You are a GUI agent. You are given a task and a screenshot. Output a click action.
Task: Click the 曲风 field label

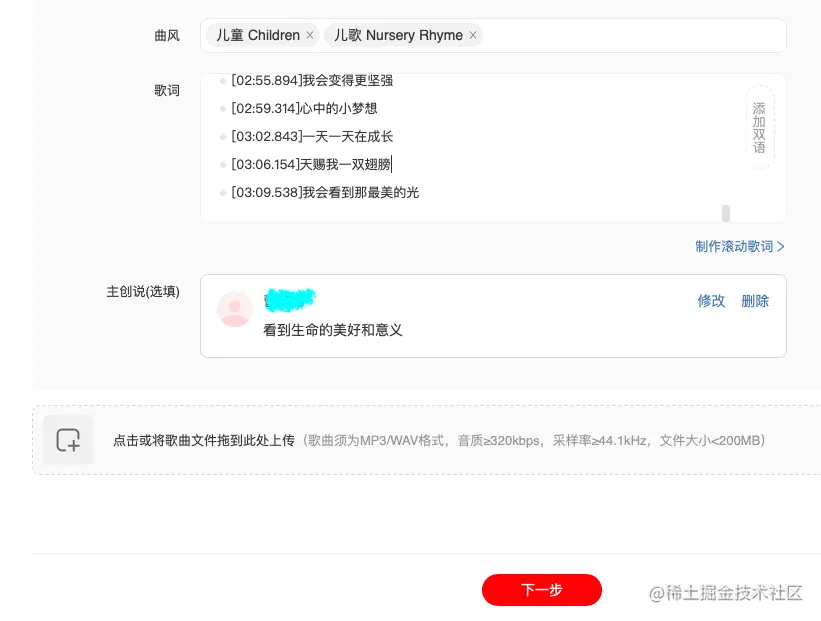(x=167, y=36)
